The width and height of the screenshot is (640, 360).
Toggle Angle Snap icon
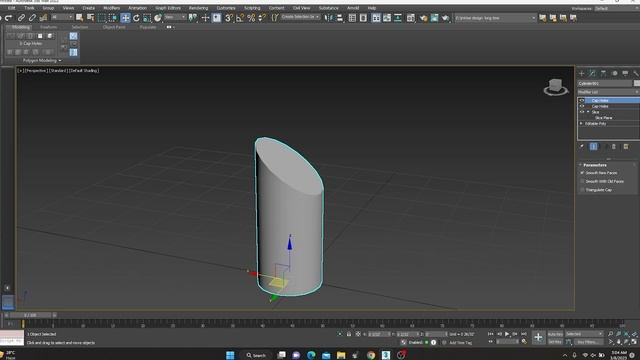240,18
